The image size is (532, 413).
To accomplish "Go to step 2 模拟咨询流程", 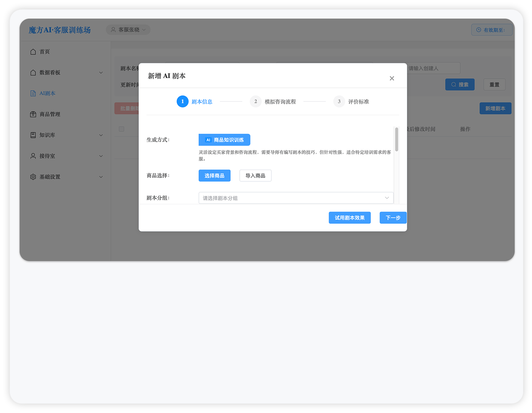I will pos(273,102).
